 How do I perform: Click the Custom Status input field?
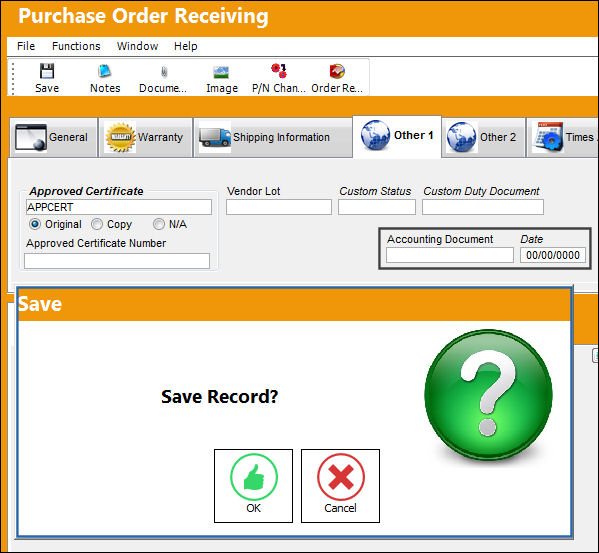tap(377, 207)
